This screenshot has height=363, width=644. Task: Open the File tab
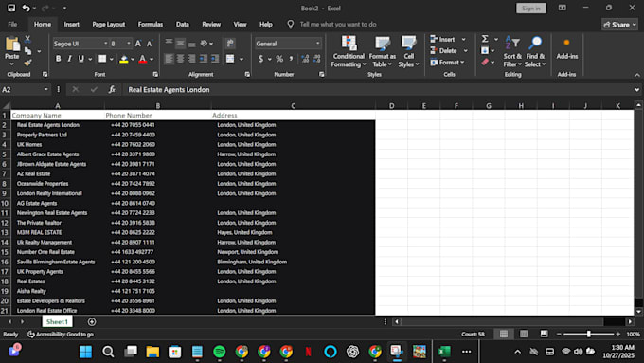click(x=12, y=25)
